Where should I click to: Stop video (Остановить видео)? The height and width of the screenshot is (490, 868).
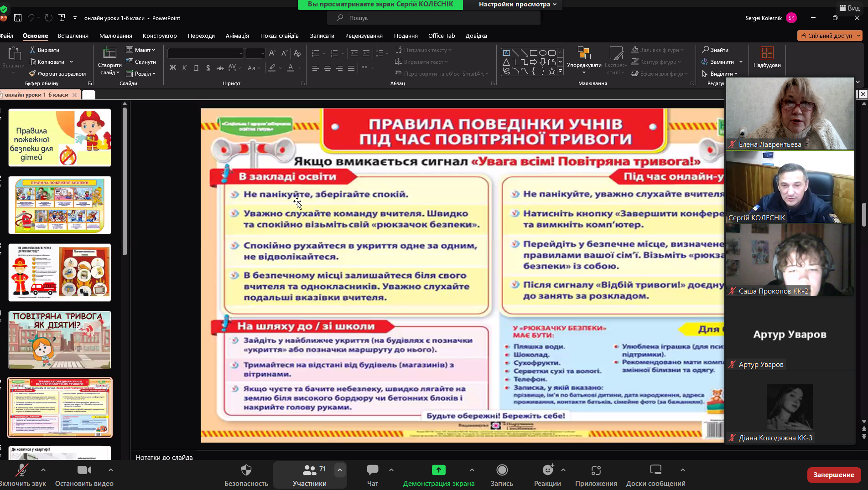coord(84,475)
